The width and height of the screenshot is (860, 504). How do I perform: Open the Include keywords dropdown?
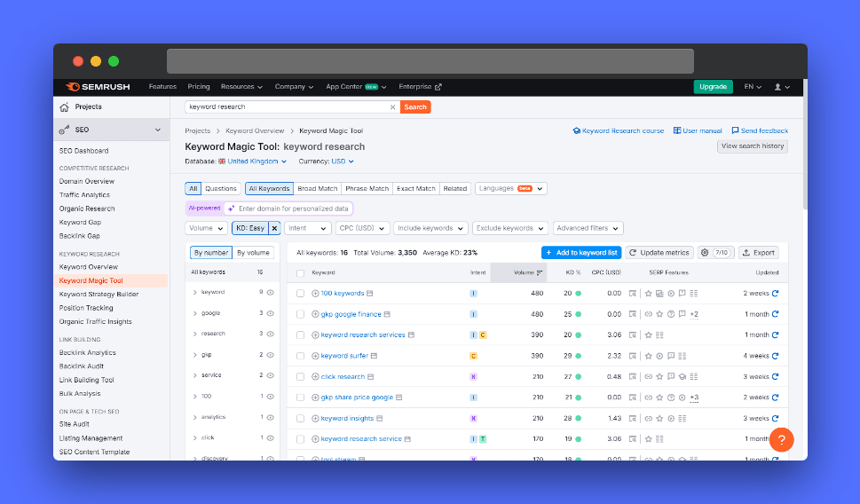431,228
